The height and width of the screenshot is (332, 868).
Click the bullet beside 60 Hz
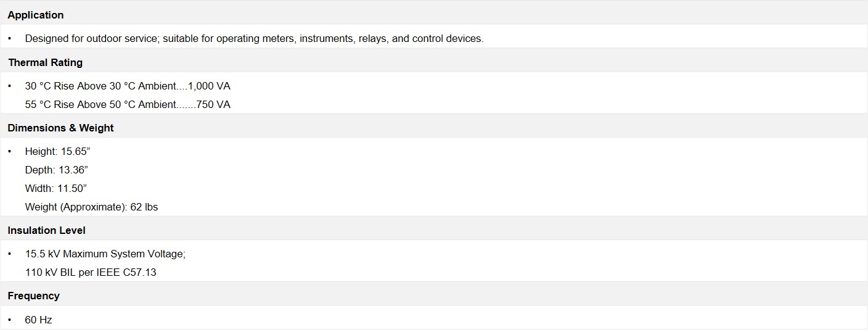[10, 320]
